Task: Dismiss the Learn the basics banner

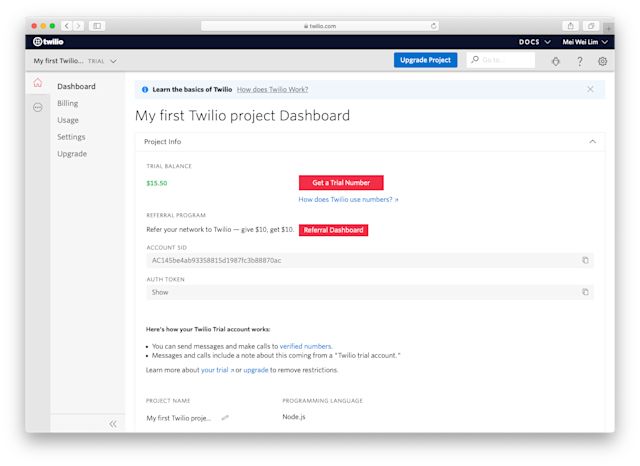Action: 590,89
